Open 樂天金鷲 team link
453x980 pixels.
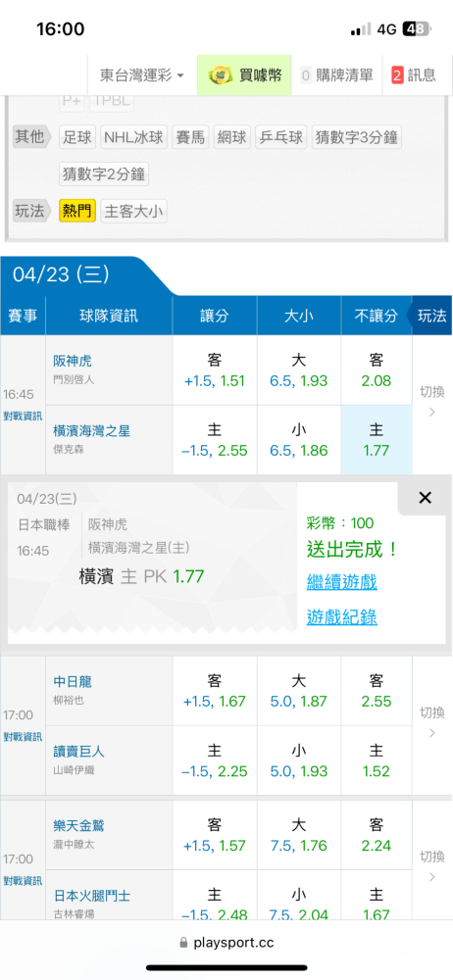(x=78, y=825)
